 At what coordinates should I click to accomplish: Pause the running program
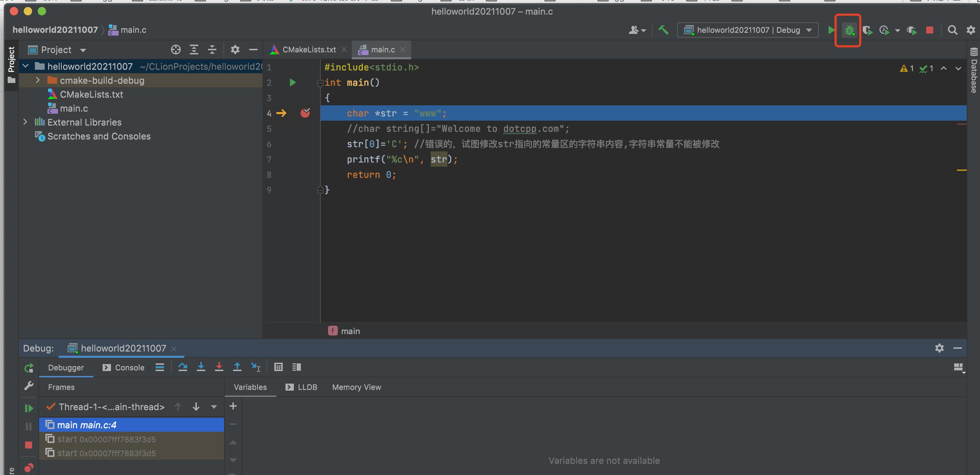29,426
